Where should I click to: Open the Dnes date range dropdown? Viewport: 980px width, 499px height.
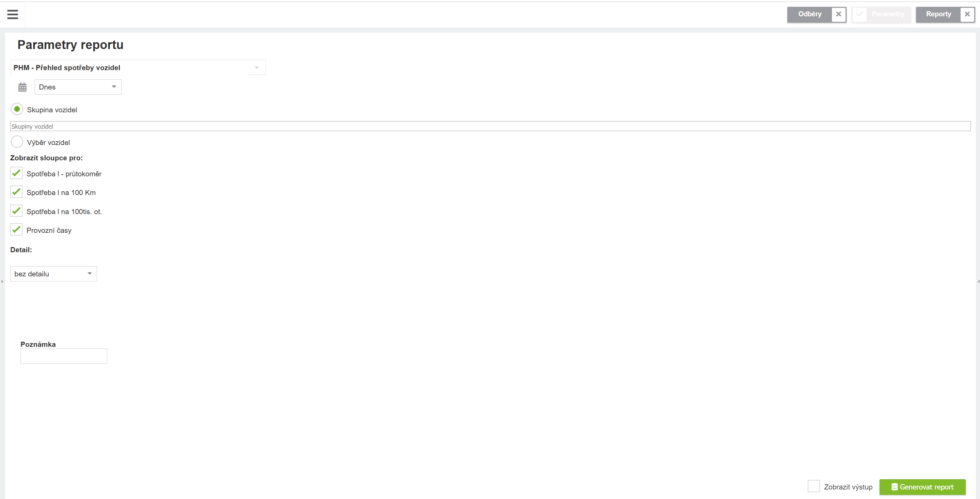[78, 87]
